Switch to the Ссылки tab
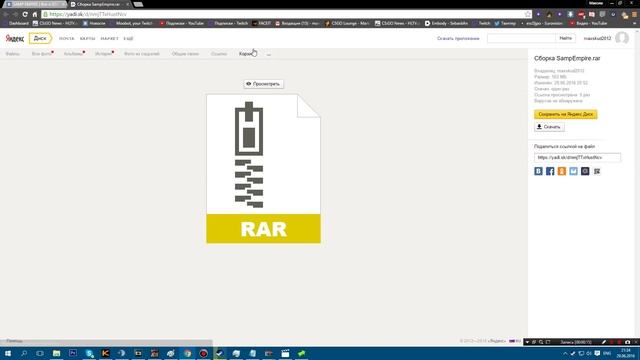Image resolution: width=640 pixels, height=360 pixels. (x=219, y=54)
